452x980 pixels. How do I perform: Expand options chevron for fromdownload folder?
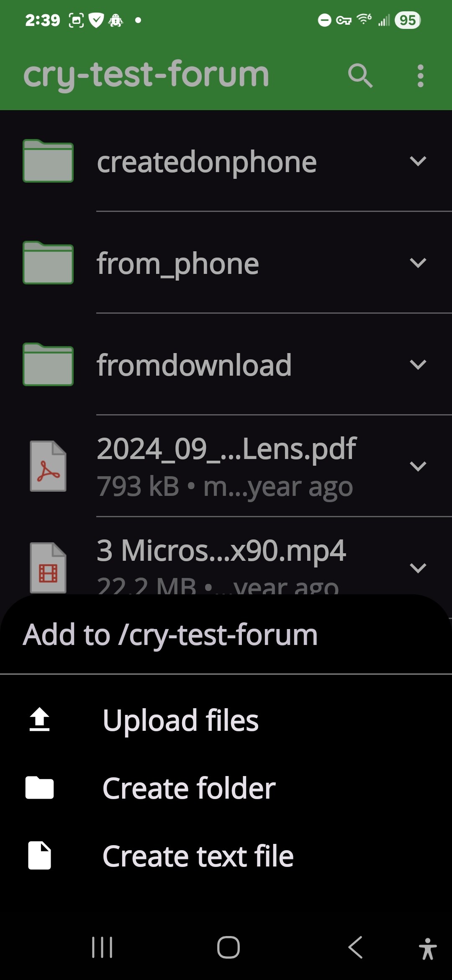click(418, 365)
